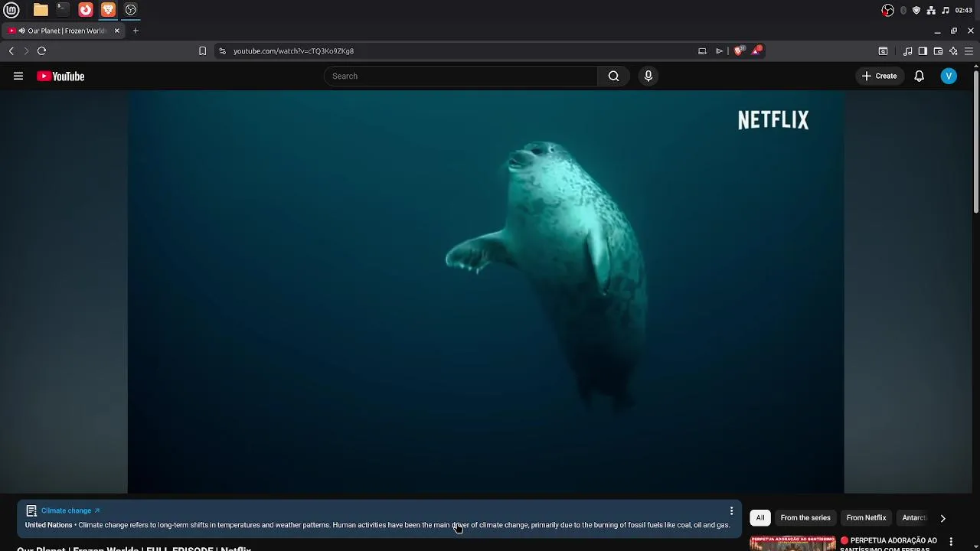This screenshot has height=551, width=980.
Task: Open the Leo AI sparkle icon
Action: [x=953, y=51]
